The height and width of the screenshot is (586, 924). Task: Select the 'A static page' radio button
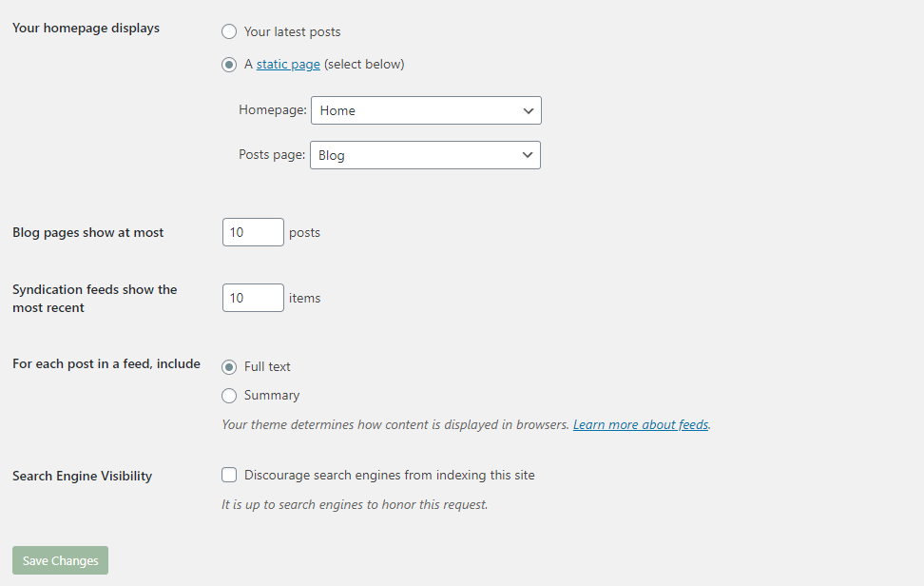[229, 65]
